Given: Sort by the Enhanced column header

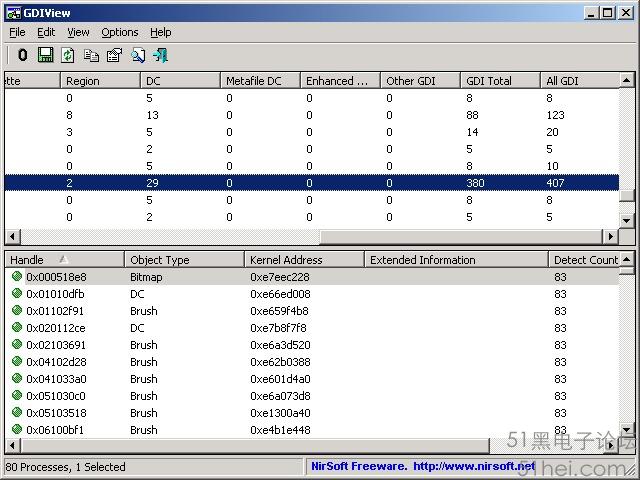Looking at the screenshot, I should click(340, 80).
